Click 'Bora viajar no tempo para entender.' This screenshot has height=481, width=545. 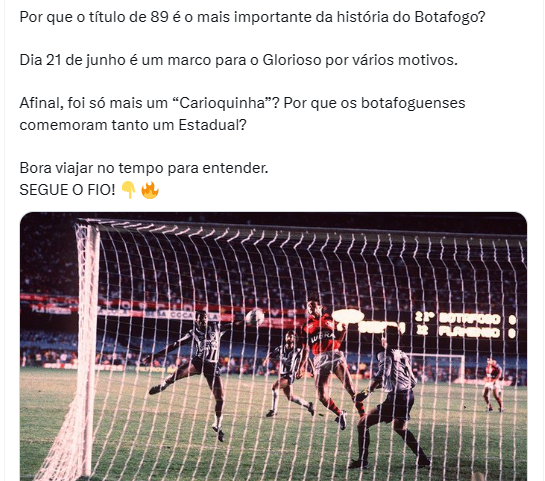[x=144, y=168]
